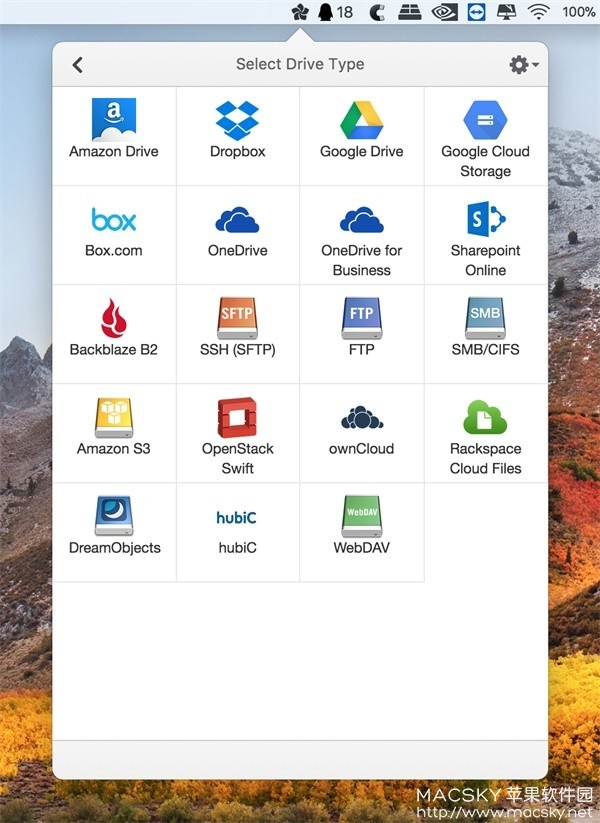
Task: Click the "Amazon S3" label
Action: pyautogui.click(x=114, y=449)
